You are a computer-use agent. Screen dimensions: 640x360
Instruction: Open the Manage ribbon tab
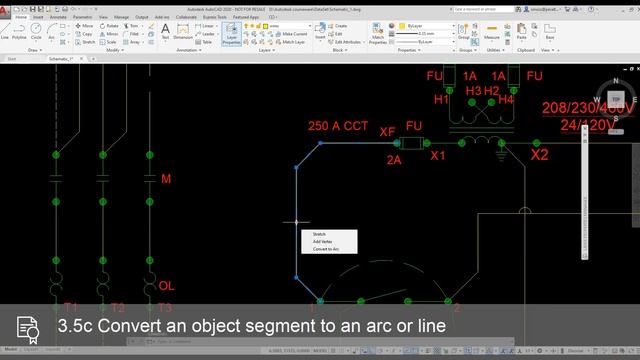pos(121,17)
